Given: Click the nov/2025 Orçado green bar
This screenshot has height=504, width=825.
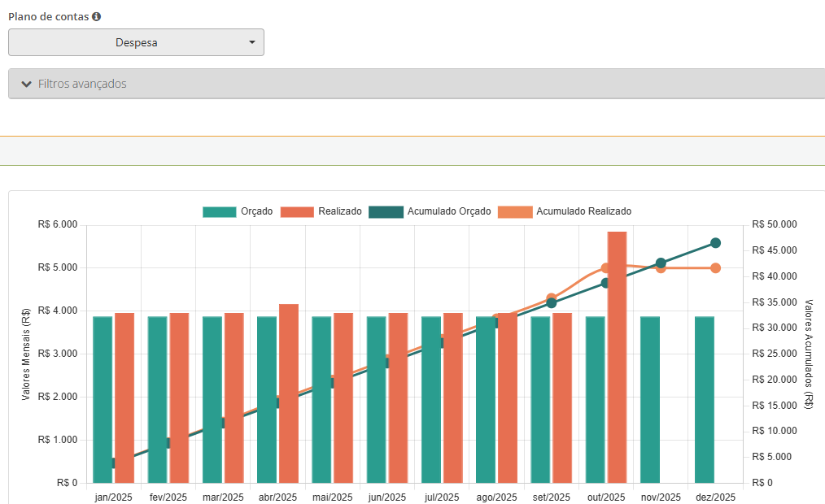Looking at the screenshot, I should click(x=650, y=400).
